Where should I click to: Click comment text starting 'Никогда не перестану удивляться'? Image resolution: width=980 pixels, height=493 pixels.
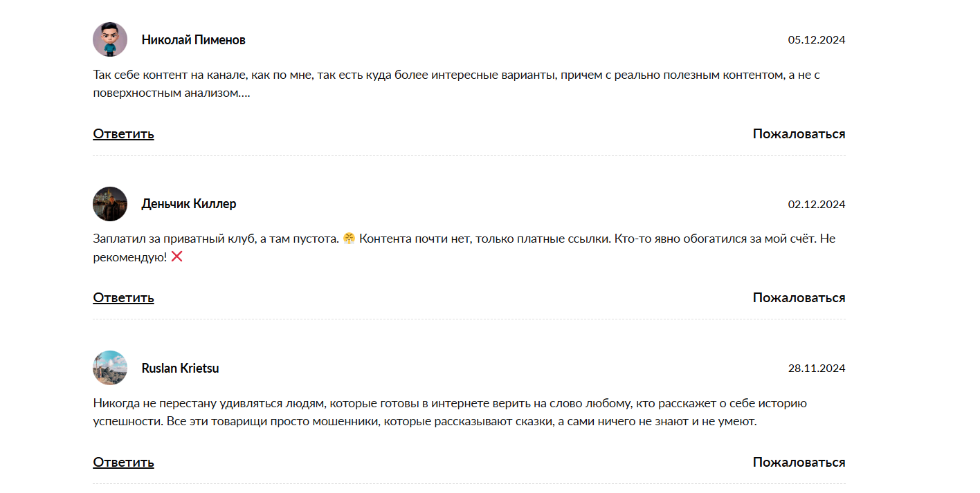450,412
